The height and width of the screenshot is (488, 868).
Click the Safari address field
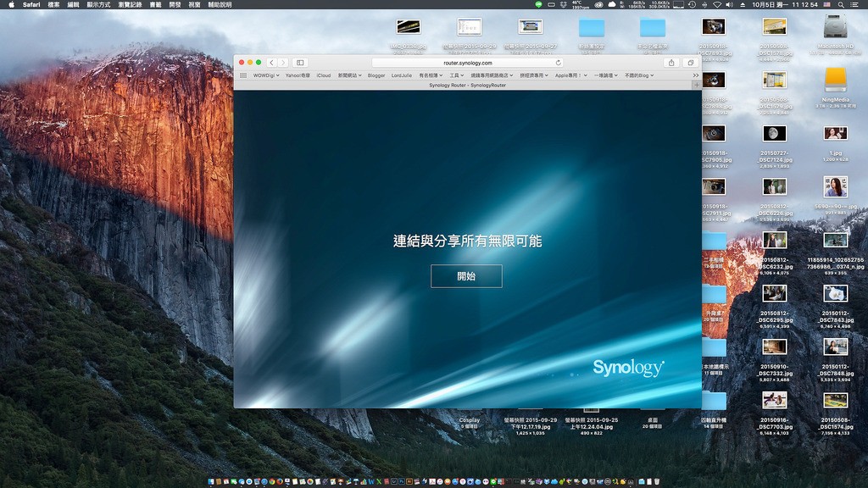[x=468, y=63]
